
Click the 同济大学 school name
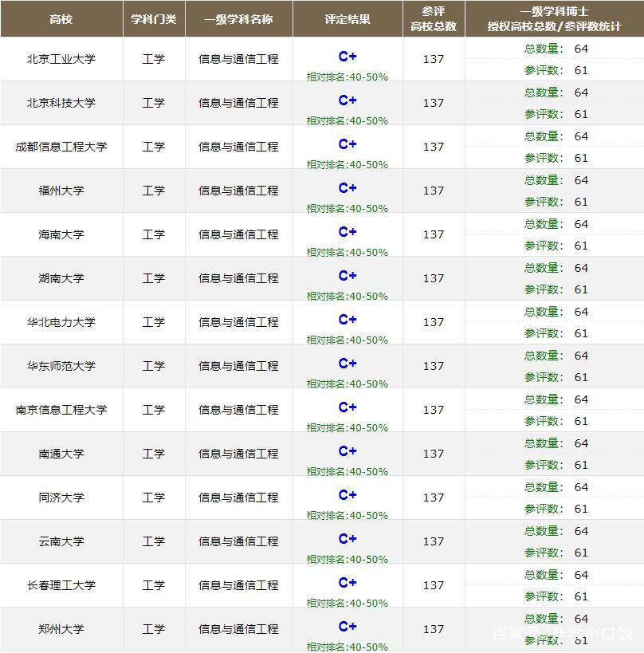61,498
